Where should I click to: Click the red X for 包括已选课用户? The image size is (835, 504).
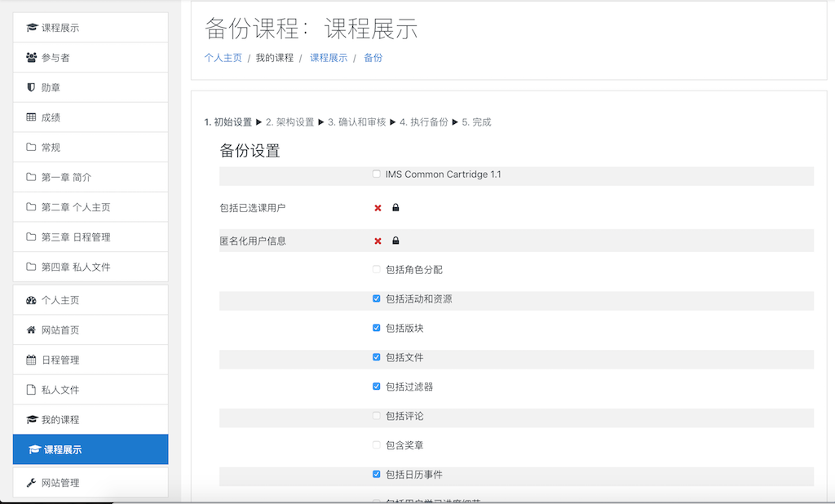(378, 208)
